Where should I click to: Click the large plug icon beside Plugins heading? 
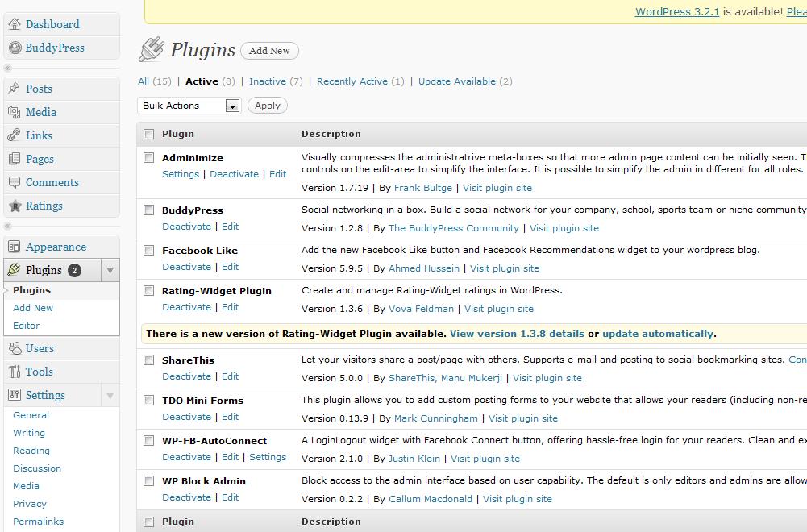coord(152,50)
